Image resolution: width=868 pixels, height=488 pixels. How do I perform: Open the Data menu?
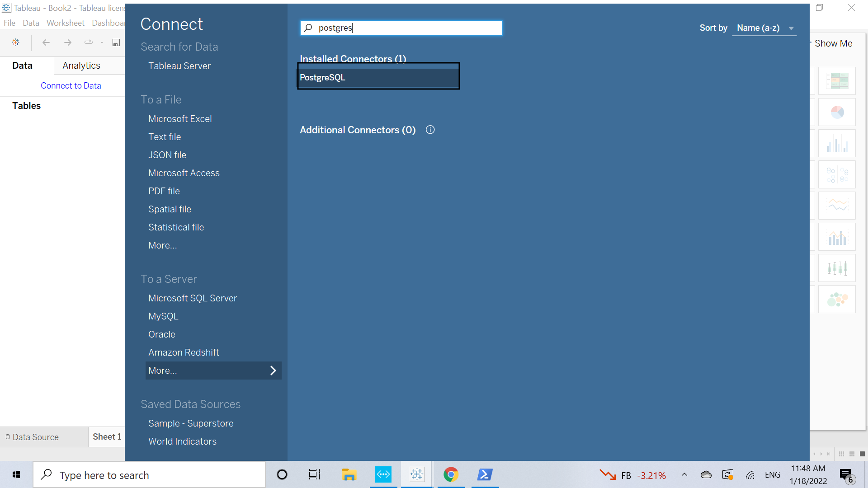(31, 23)
